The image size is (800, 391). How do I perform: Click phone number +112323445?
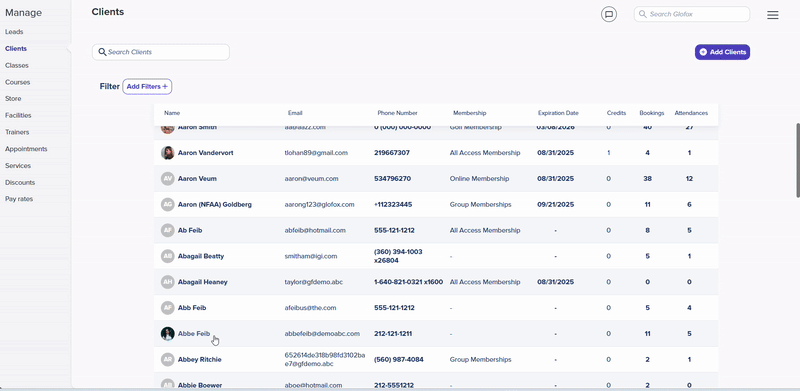point(393,205)
